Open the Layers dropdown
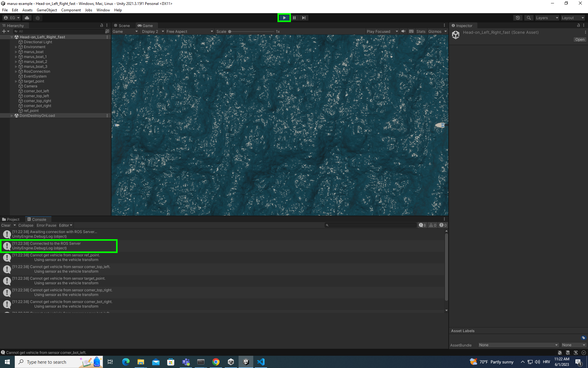The width and height of the screenshot is (588, 368). tap(547, 18)
